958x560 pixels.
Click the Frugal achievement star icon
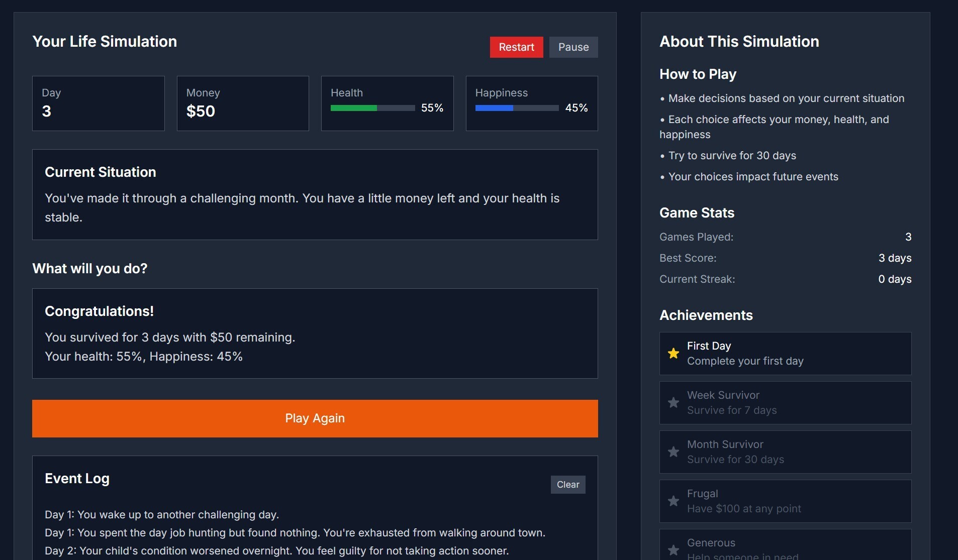tap(673, 501)
